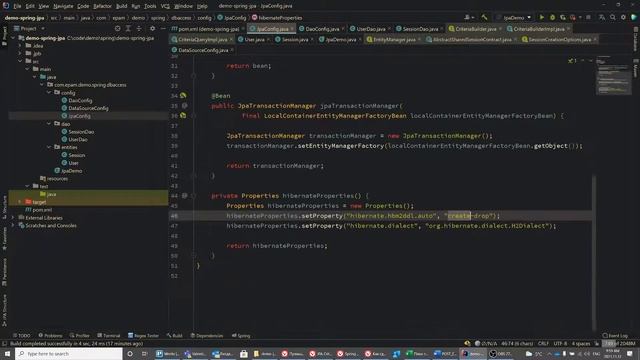The image size is (640, 360).
Task: Open the Terminal tool window
Action: tap(109, 336)
